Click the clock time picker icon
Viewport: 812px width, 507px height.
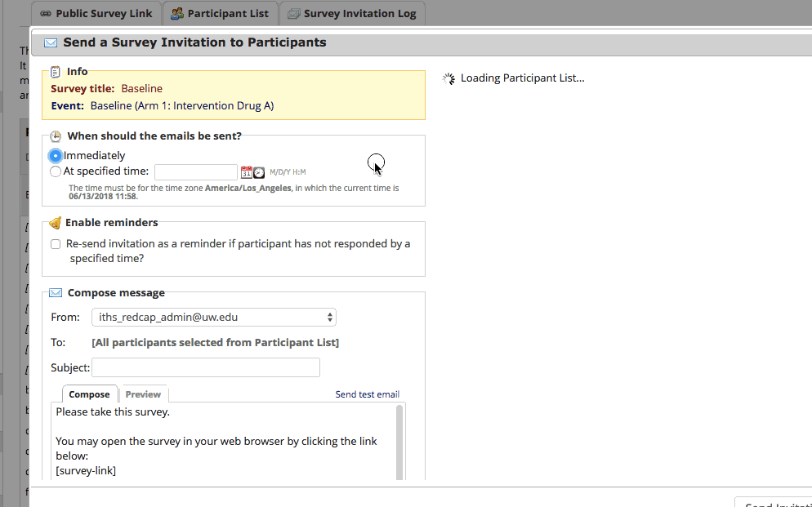(259, 172)
